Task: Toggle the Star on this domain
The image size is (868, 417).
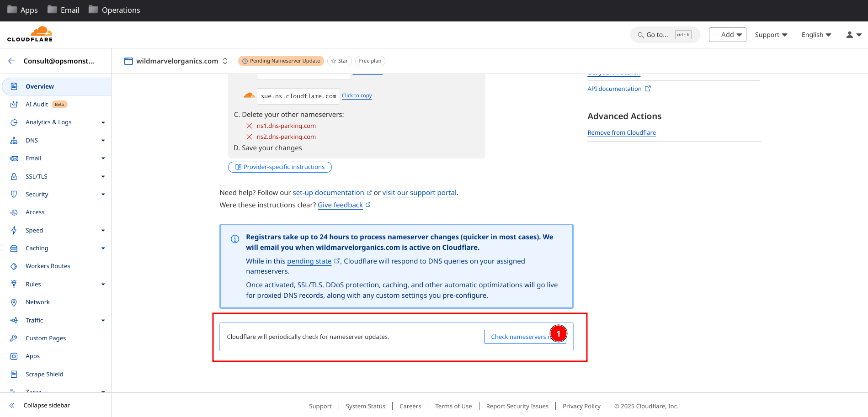Action: tap(339, 61)
